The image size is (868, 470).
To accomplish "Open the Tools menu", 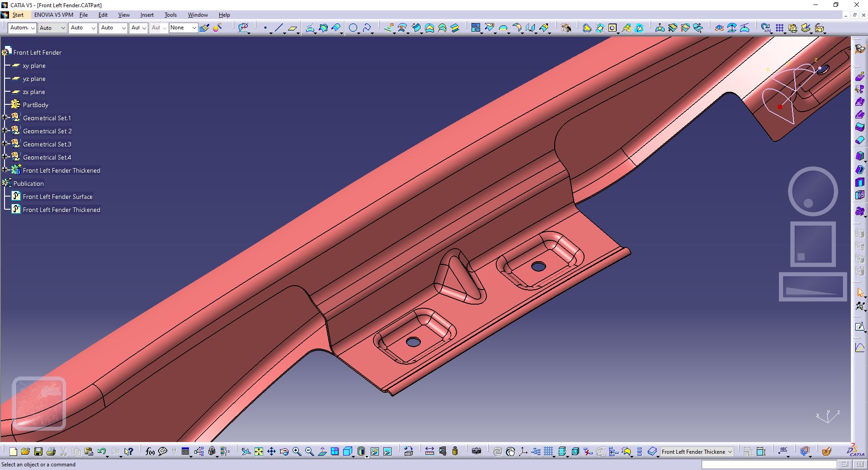I will (x=170, y=15).
